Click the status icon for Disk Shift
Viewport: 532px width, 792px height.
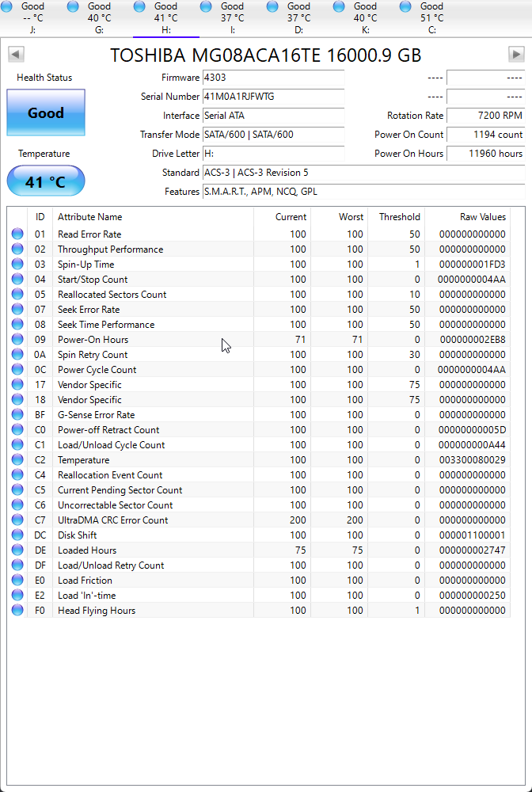point(17,535)
